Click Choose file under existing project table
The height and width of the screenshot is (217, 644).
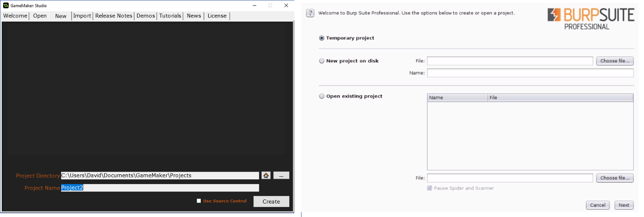coord(615,178)
